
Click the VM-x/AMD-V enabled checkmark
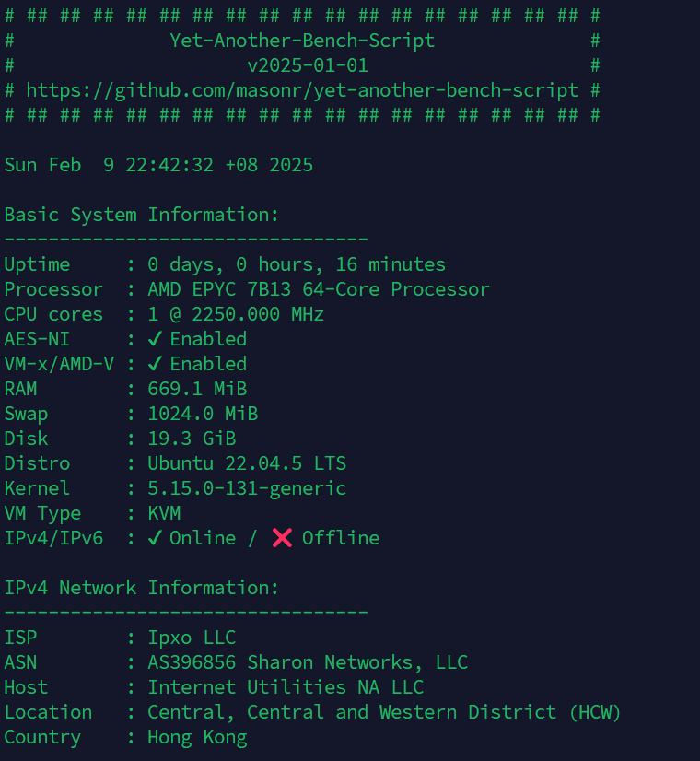[x=155, y=364]
